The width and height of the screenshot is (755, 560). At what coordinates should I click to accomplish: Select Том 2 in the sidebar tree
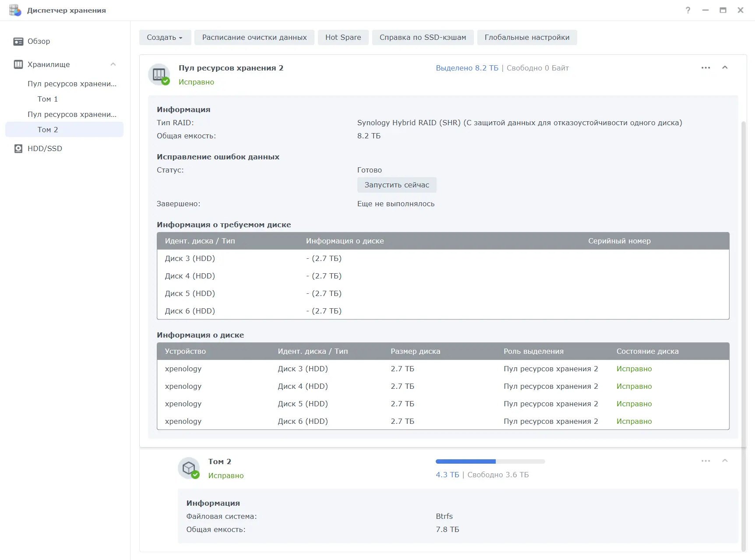(x=64, y=130)
